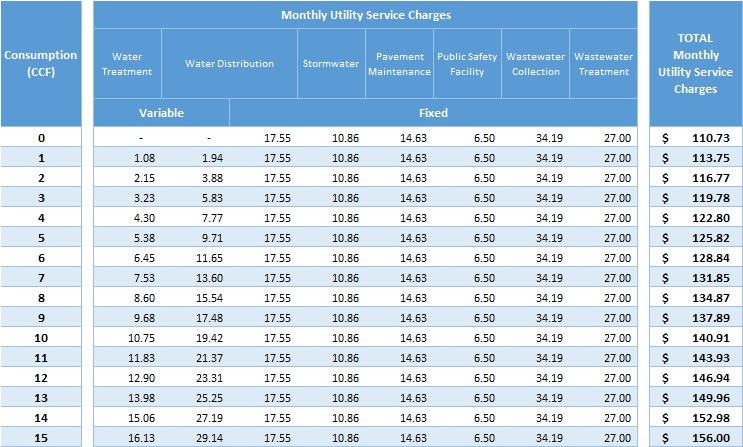Screen dimensions: 743x447
Task: Select the Variable subheader cell
Action: [x=161, y=113]
